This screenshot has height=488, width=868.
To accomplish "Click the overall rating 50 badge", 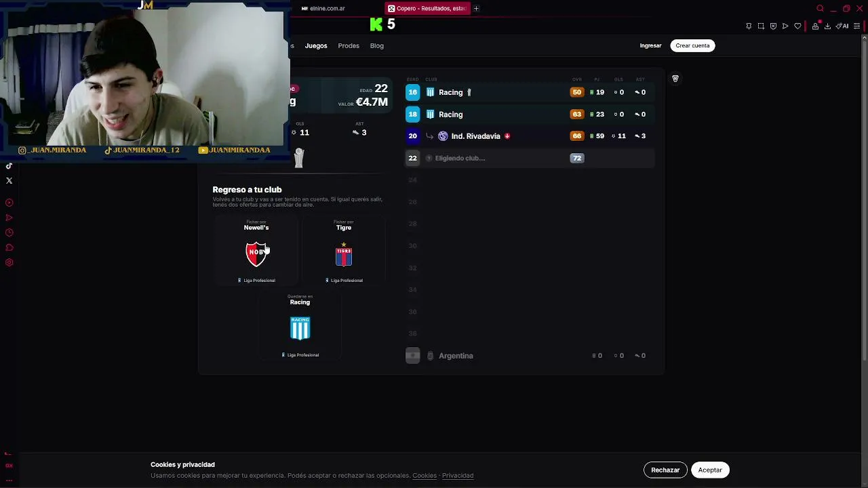I will (x=577, y=92).
